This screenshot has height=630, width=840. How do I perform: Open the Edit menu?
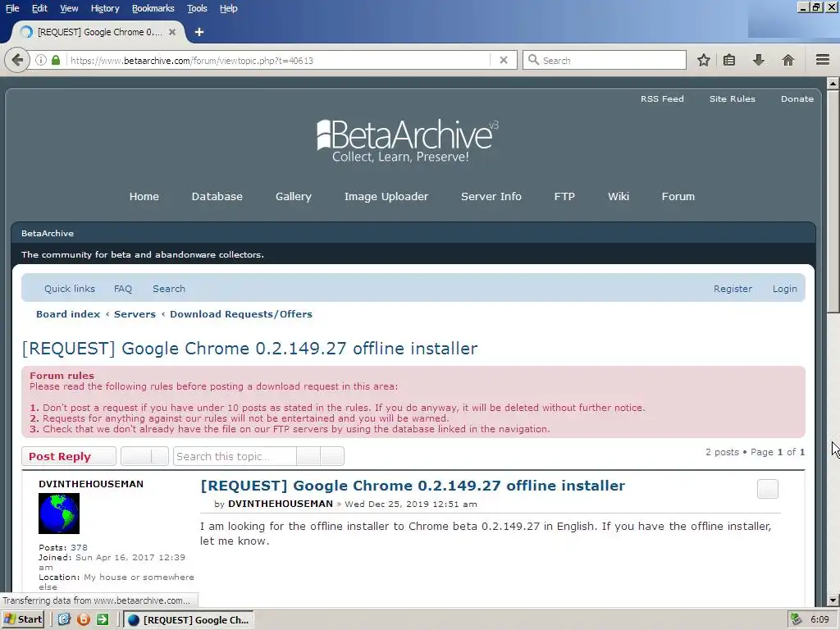[39, 8]
